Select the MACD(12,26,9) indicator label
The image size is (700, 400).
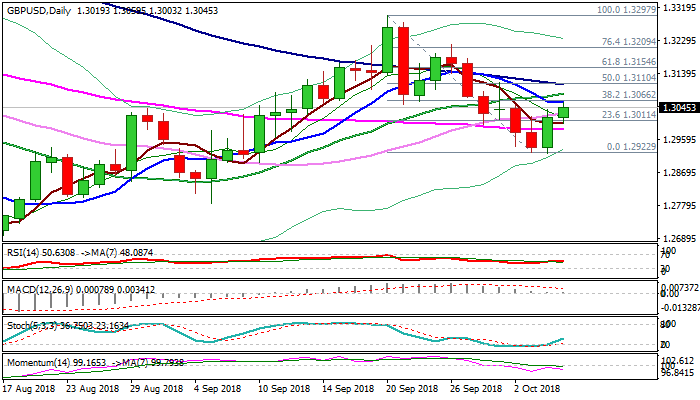(35, 290)
